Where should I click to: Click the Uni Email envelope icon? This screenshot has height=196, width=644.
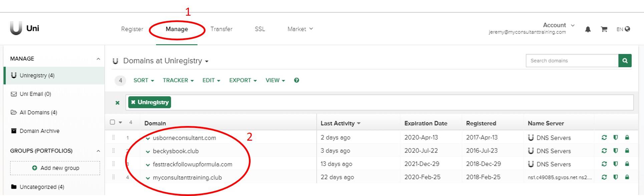(x=14, y=94)
